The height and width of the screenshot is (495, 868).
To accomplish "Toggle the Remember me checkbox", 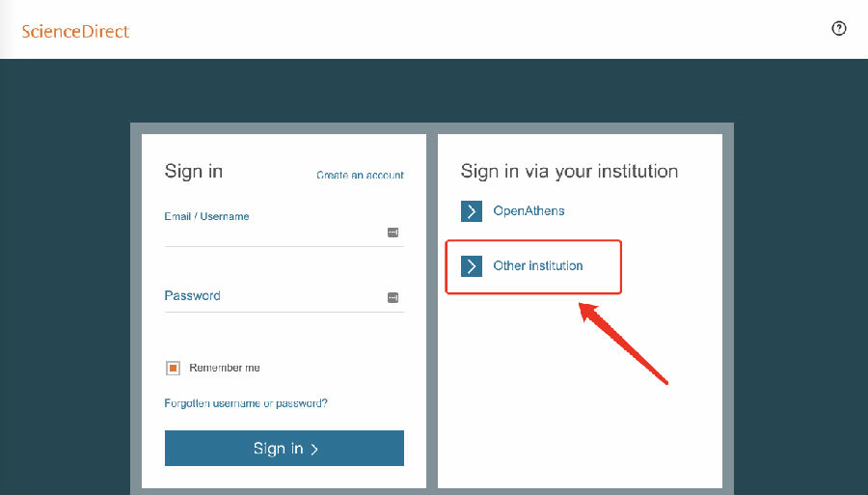I will [x=174, y=368].
